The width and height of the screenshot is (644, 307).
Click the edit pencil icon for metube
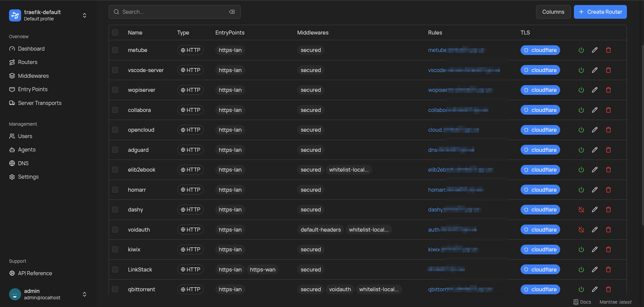tap(595, 50)
